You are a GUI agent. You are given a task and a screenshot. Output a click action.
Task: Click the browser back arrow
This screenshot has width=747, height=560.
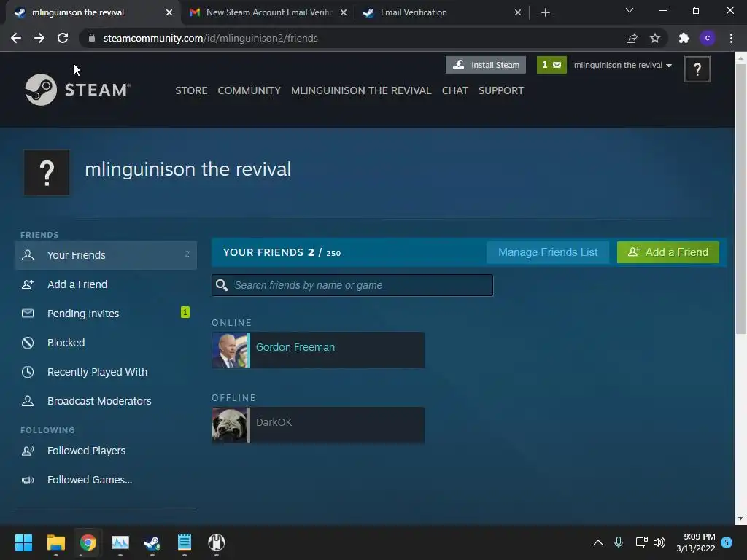[16, 38]
